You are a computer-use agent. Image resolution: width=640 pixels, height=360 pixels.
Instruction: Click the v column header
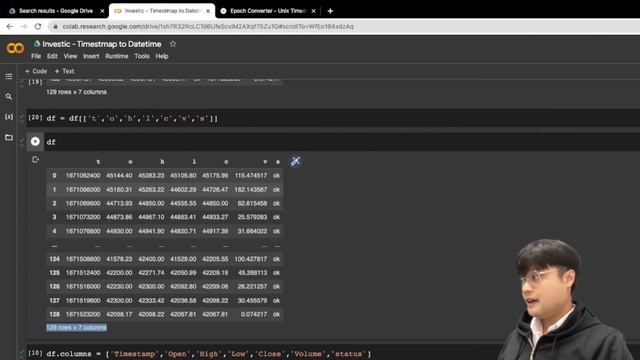point(265,162)
